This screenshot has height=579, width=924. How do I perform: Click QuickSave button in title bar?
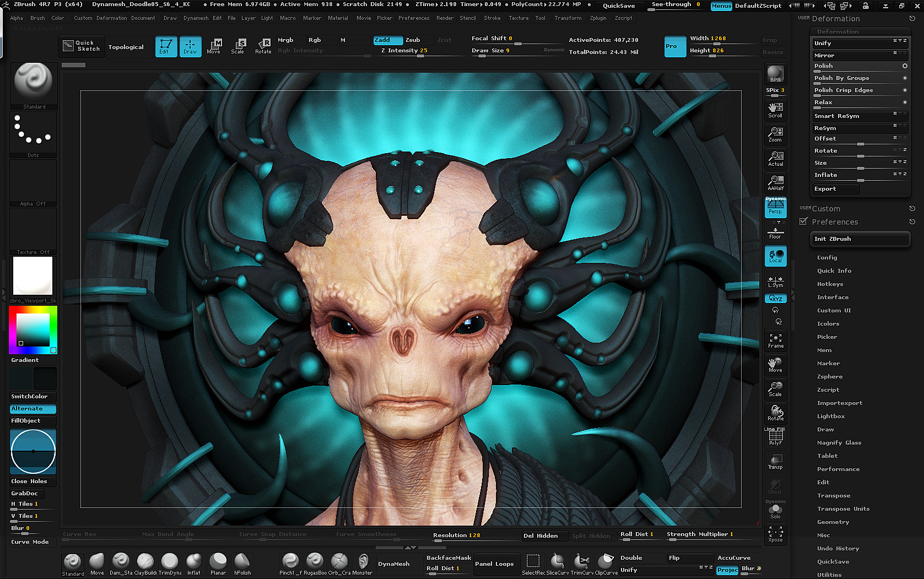tap(619, 6)
